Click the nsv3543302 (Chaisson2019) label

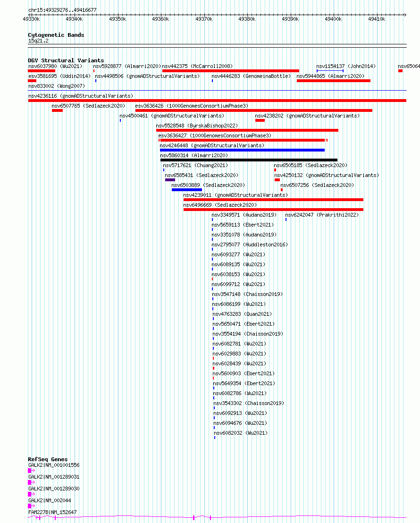(x=249, y=403)
